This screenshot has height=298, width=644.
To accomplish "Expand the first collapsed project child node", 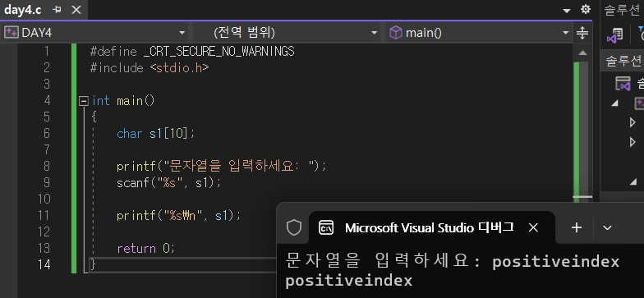I will 632,121.
